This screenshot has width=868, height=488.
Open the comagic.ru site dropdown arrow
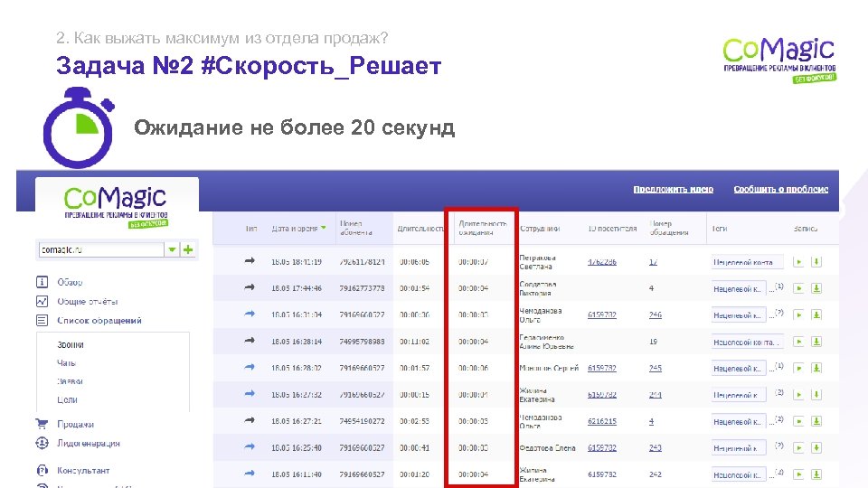[x=172, y=249]
